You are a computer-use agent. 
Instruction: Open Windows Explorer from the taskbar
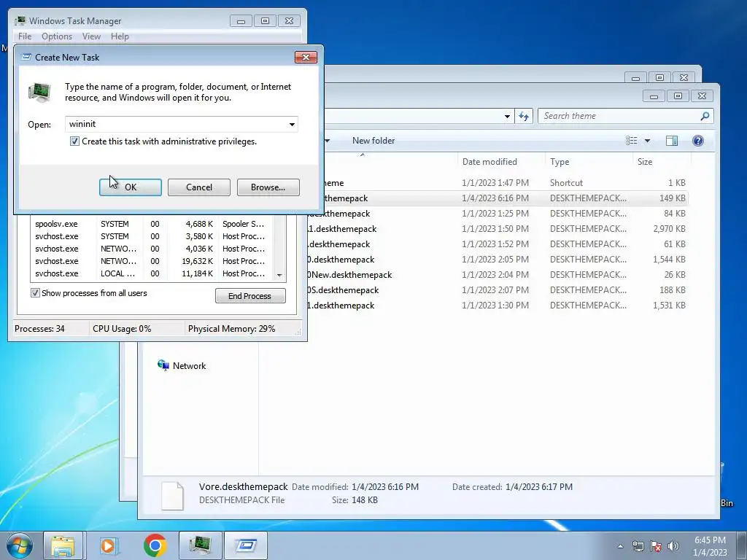[63, 545]
